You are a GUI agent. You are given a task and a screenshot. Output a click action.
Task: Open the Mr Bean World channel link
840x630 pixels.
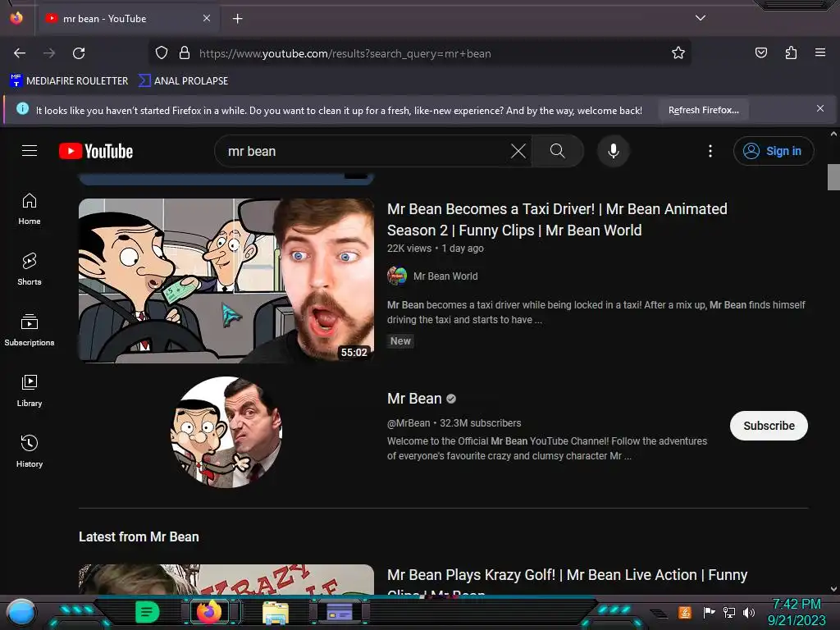click(445, 276)
